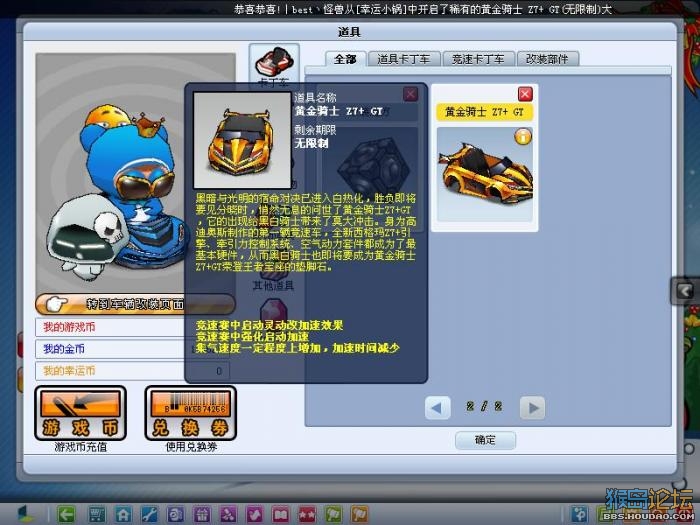Open 游戏币 recharge button
Image resolution: width=700 pixels, height=525 pixels.
click(x=80, y=413)
